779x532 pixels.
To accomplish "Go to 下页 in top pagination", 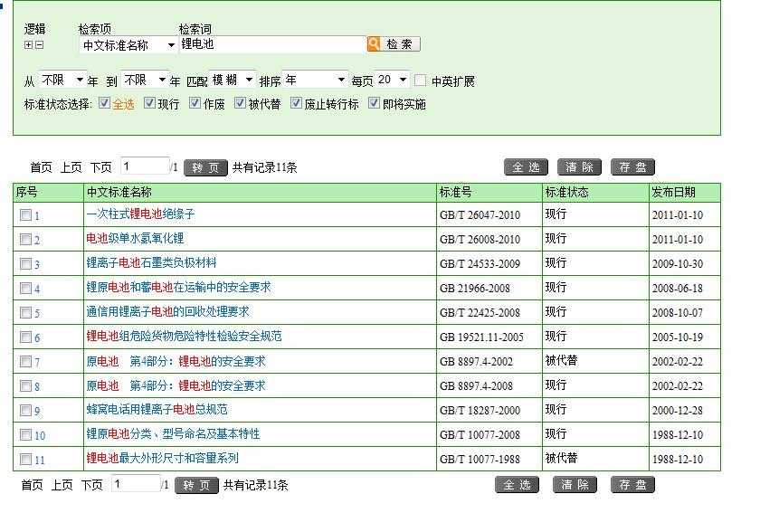I will tap(100, 167).
